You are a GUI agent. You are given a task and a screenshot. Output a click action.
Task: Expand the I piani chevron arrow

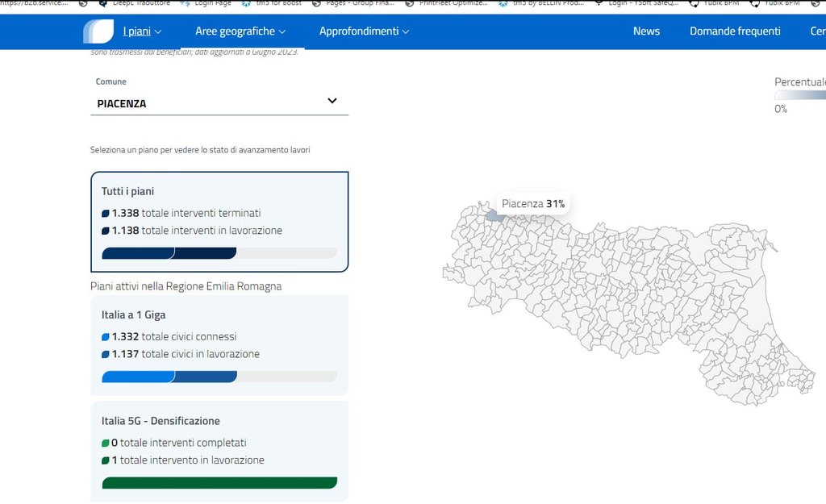tap(157, 32)
